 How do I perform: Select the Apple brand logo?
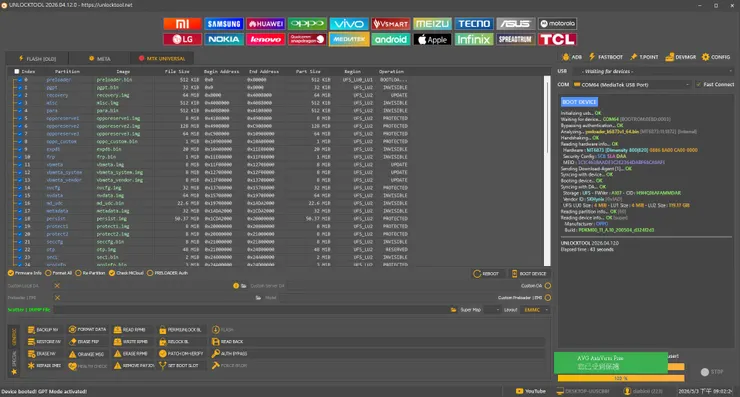(432, 39)
